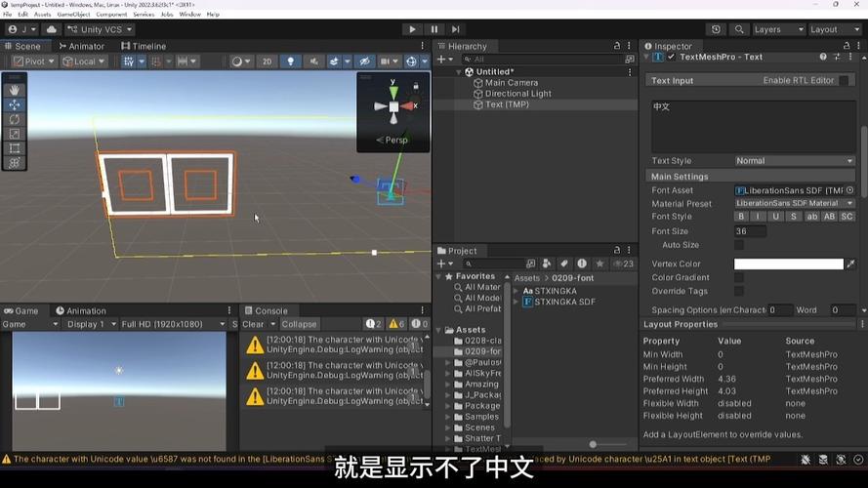Screen dimensions: 868x488
Task: Select the Scale tool
Action: pyautogui.click(x=15, y=134)
